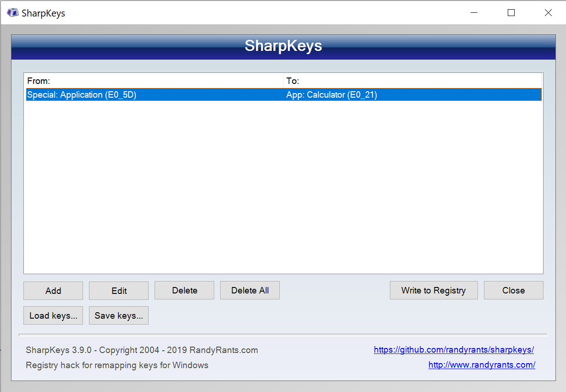Click the registry hack description text
Screen dimensions: 566x392
(117, 365)
